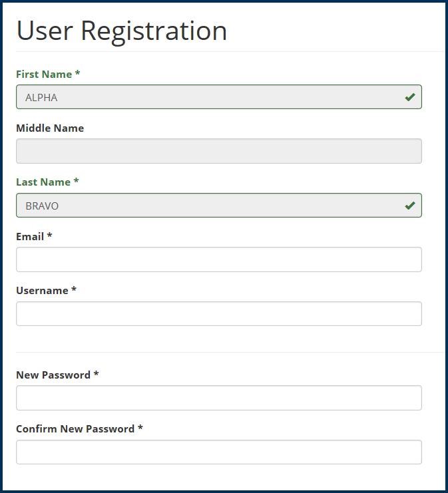Click the green checkmark in First Name
This screenshot has height=493, width=448.
point(410,97)
